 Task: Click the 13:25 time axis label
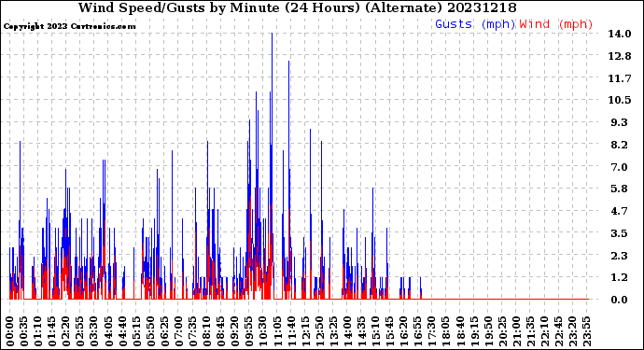pyautogui.click(x=334, y=331)
